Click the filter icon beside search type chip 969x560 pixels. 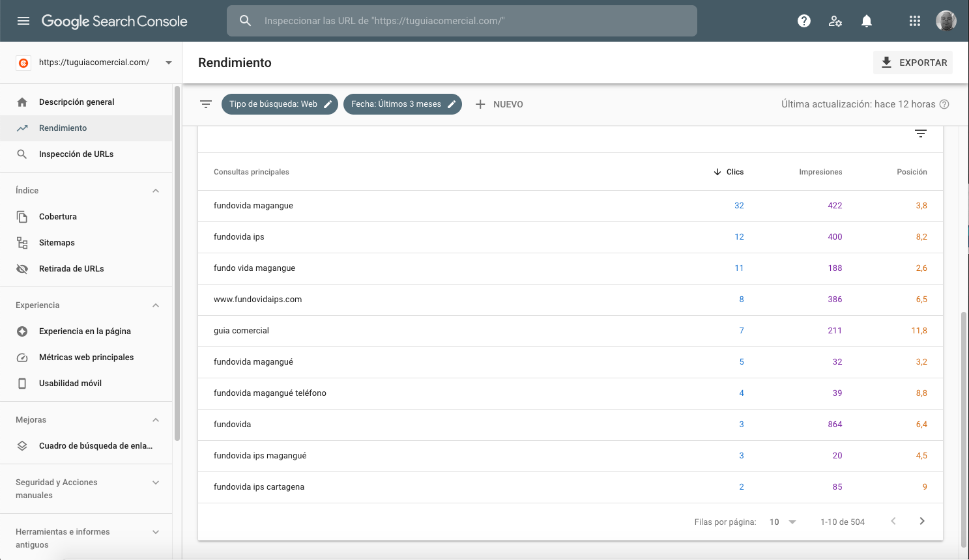click(206, 104)
